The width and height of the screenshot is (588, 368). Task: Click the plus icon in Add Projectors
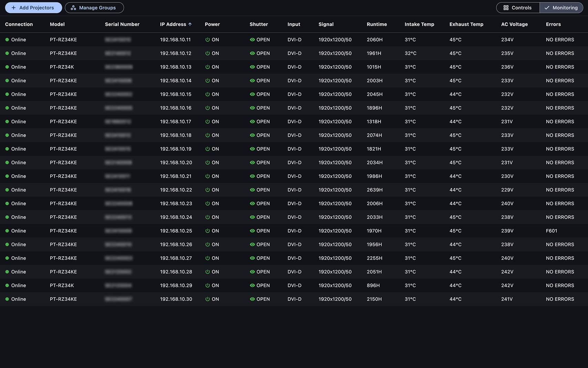[x=13, y=8]
